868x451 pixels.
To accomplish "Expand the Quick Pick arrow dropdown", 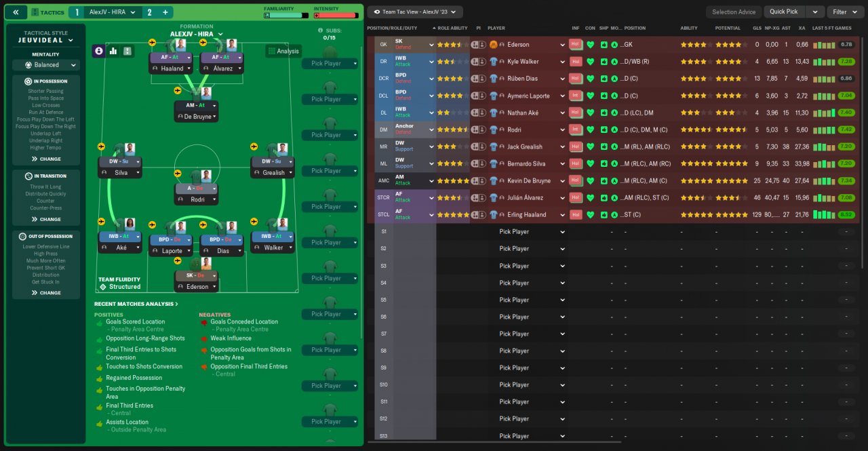I will click(x=816, y=12).
